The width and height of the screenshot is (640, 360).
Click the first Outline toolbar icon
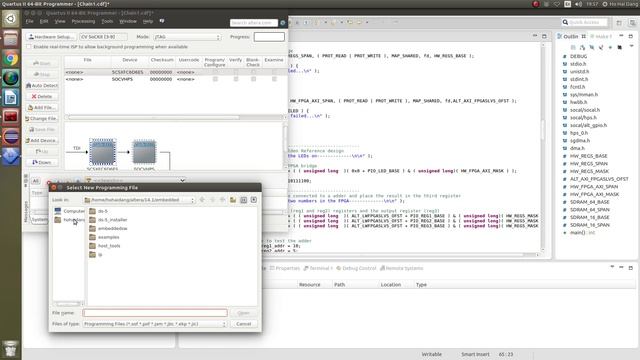pos(573,48)
